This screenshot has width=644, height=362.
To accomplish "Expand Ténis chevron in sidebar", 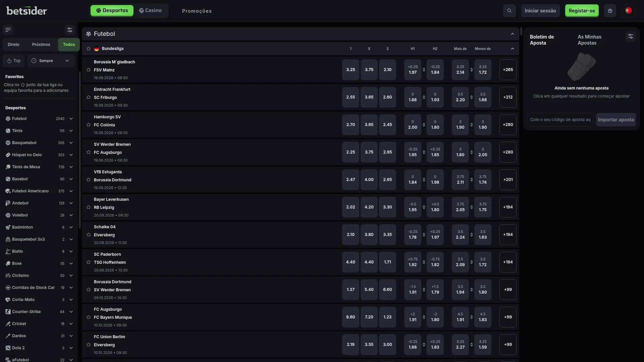I will (x=71, y=131).
